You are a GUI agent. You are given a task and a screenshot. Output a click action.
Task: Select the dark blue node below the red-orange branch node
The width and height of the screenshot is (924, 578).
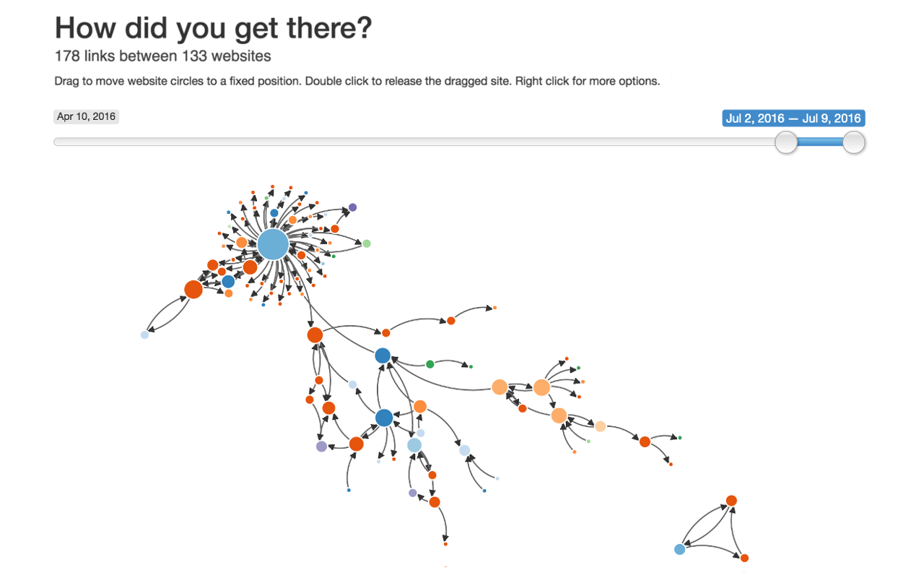click(x=383, y=355)
